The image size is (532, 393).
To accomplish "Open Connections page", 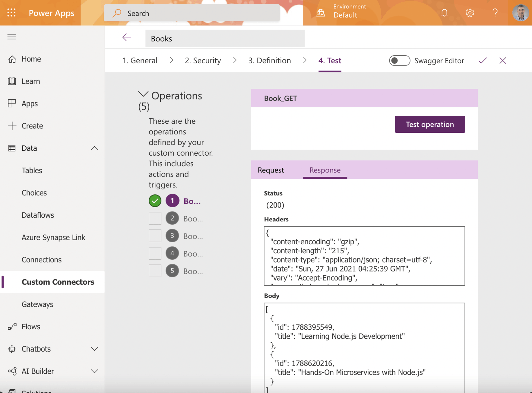I will tap(42, 260).
